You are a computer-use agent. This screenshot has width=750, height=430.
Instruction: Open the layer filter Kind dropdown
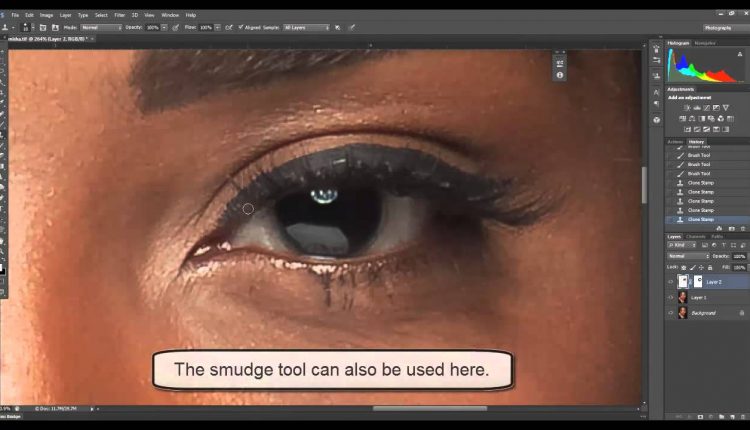point(683,245)
